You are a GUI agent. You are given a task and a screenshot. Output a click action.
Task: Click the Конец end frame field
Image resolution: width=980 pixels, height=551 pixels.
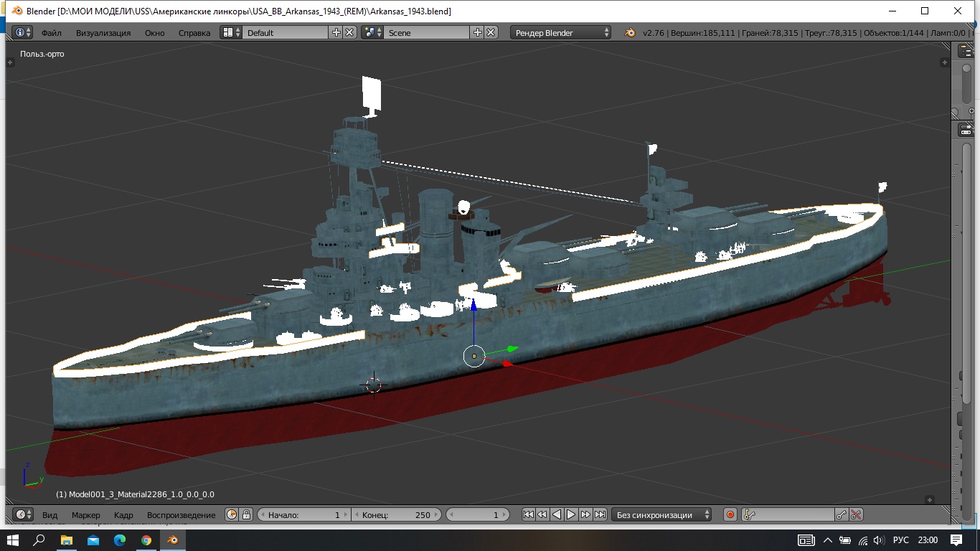[397, 514]
